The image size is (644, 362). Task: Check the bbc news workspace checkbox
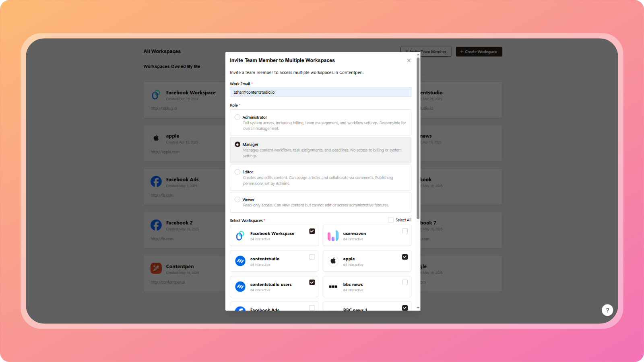(x=405, y=282)
